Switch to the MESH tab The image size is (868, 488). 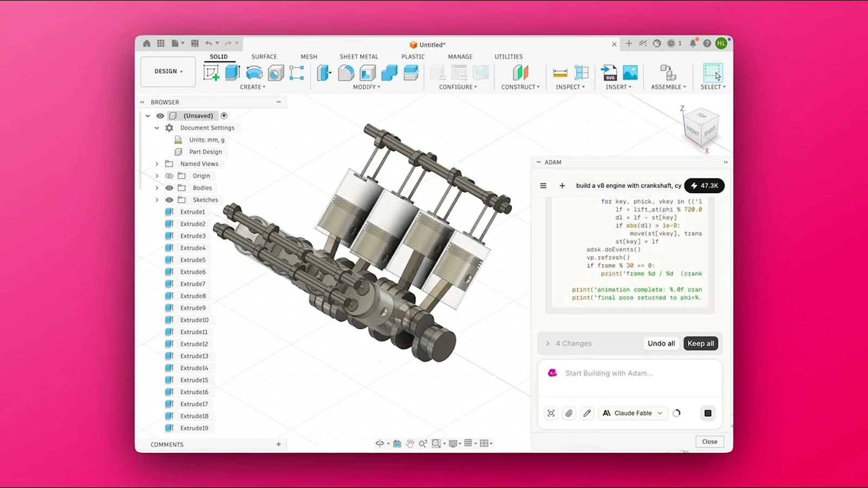coord(309,56)
